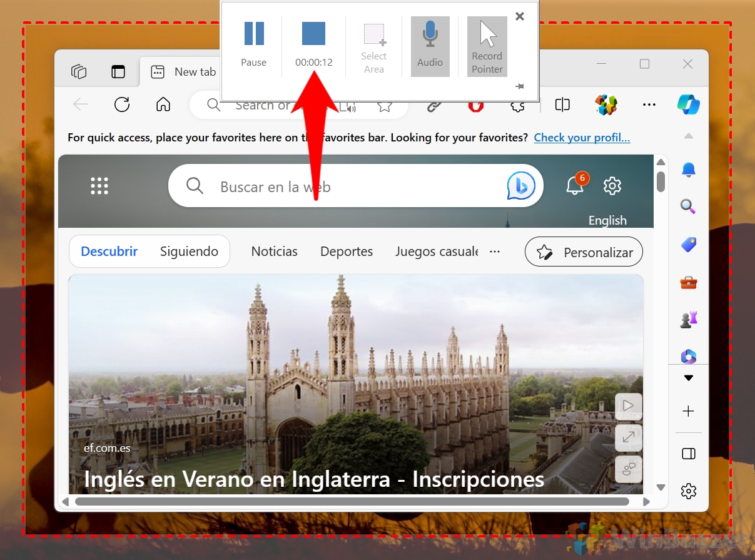Screen dimensions: 755x560
Task: Open new tab page settings gear
Action: [x=612, y=186]
